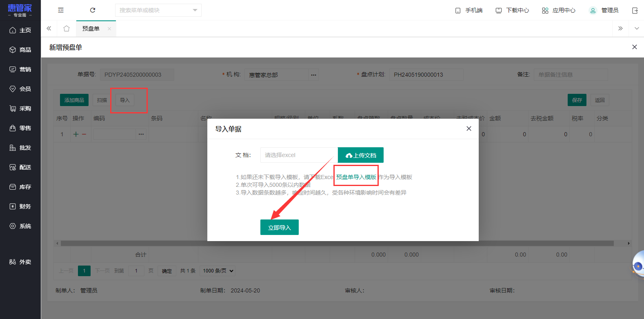Open 手机端 in top bar

click(469, 10)
